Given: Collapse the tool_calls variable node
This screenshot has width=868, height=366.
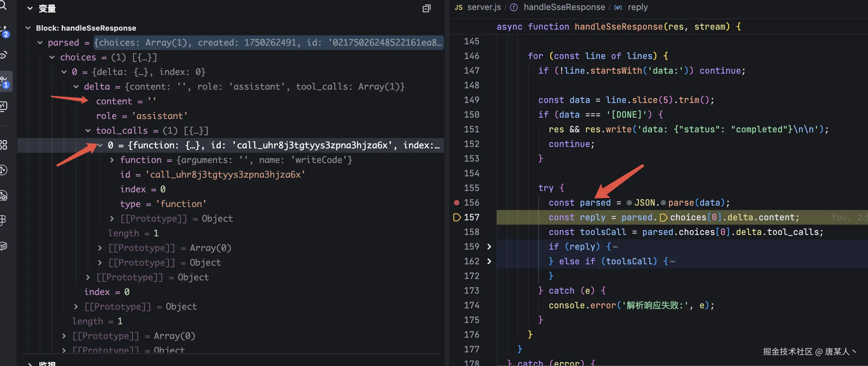Looking at the screenshot, I should [x=88, y=130].
